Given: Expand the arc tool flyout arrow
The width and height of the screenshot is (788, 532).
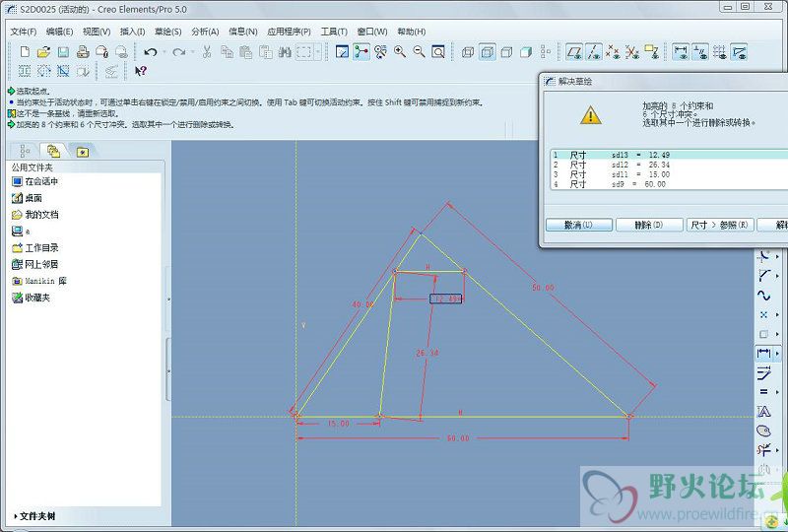Looking at the screenshot, I should click(777, 256).
